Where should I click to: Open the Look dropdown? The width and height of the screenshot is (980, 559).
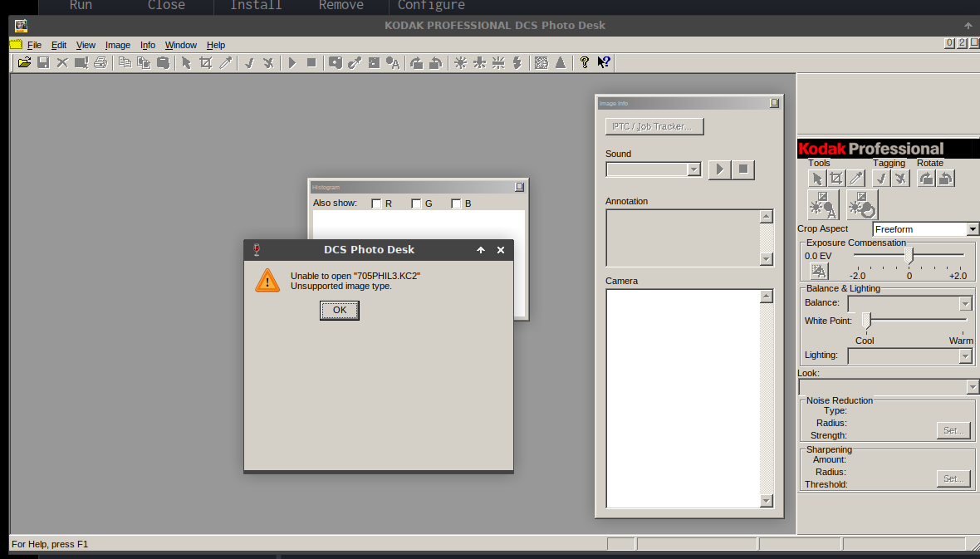pos(973,388)
